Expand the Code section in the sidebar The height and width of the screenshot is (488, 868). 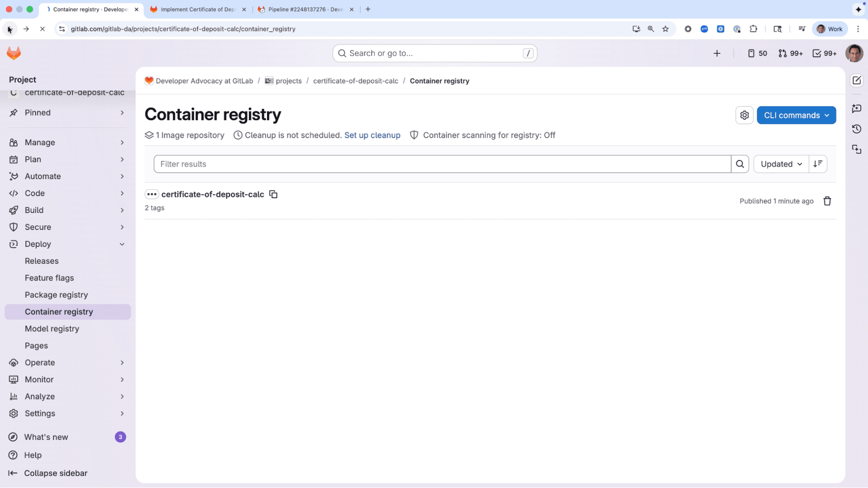[x=122, y=193]
